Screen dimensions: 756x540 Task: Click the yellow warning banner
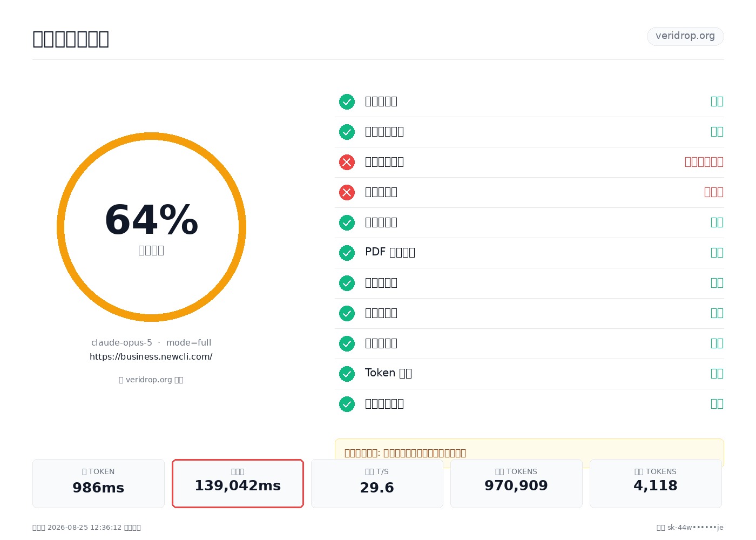click(529, 453)
